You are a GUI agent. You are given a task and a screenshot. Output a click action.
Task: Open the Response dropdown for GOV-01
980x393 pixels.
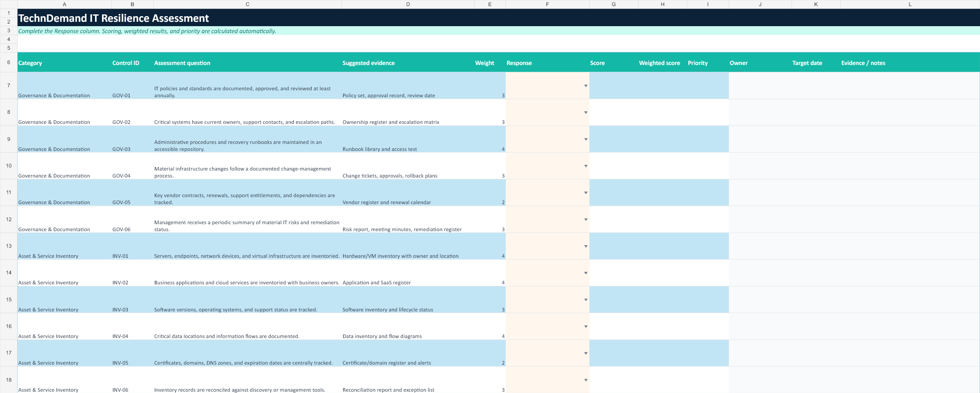tap(585, 86)
